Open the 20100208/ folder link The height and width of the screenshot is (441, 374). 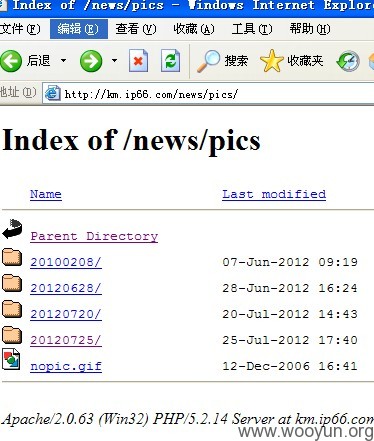[66, 262]
